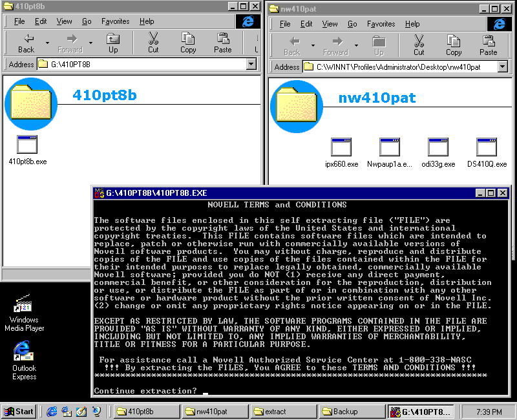Open MS-DOS window system menu icon
This screenshot has height=420, width=517.
(x=100, y=193)
